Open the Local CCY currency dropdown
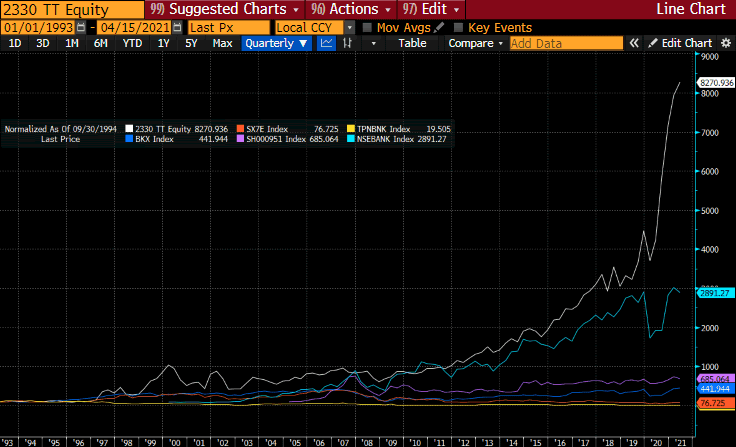The height and width of the screenshot is (447, 736). [x=349, y=28]
